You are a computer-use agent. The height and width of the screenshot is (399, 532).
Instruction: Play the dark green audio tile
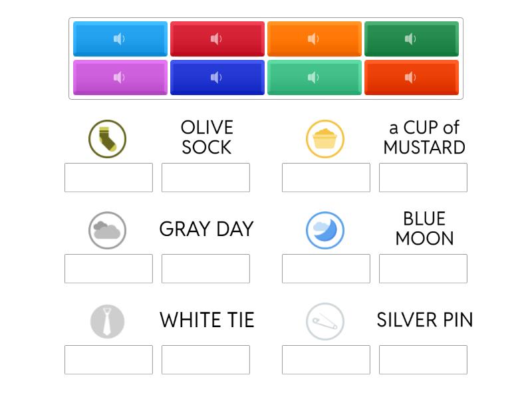pyautogui.click(x=411, y=39)
